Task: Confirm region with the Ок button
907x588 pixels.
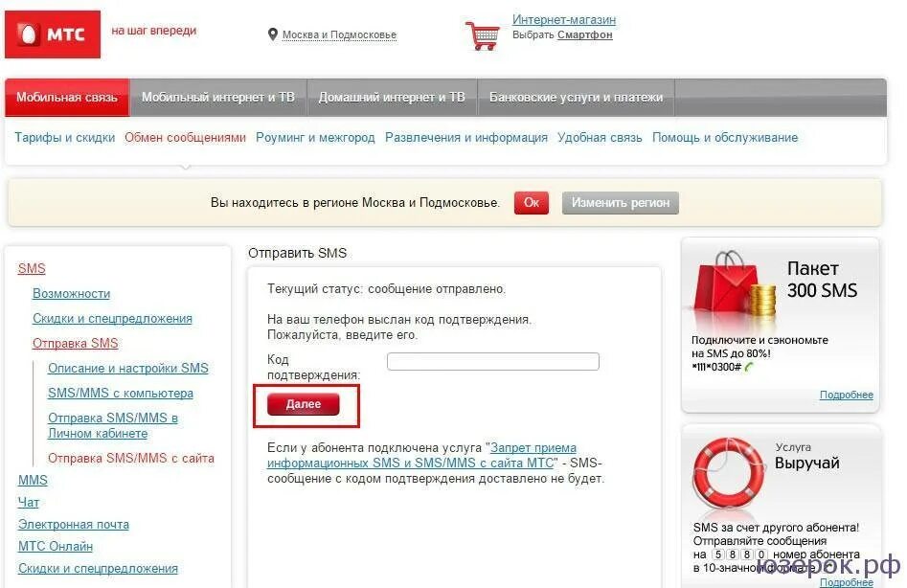Action: click(531, 203)
